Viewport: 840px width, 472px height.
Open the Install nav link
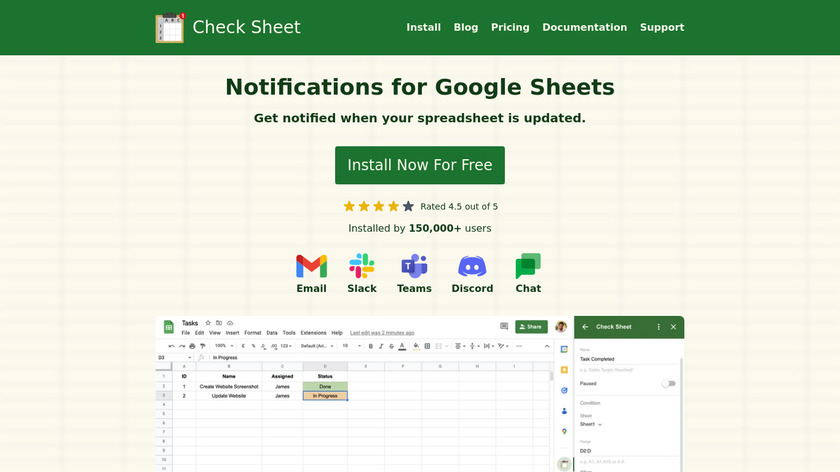[423, 27]
